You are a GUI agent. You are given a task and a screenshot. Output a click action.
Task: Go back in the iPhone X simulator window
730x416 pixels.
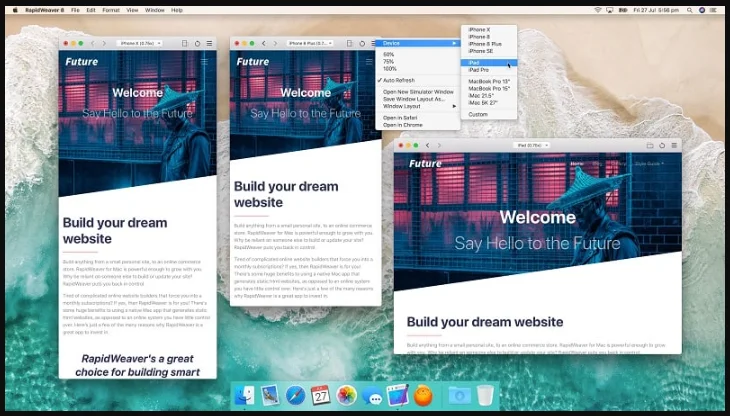pyautogui.click(x=93, y=43)
